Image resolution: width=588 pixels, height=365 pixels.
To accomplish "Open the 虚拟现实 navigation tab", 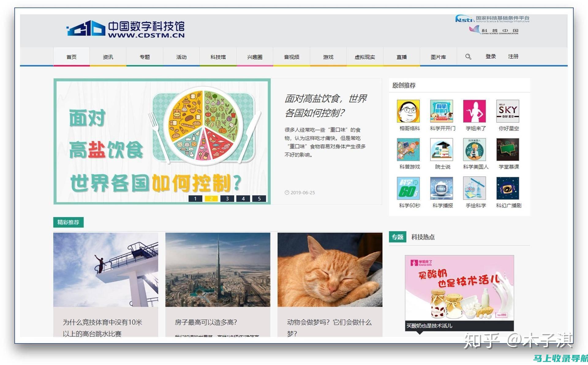I will tap(365, 57).
